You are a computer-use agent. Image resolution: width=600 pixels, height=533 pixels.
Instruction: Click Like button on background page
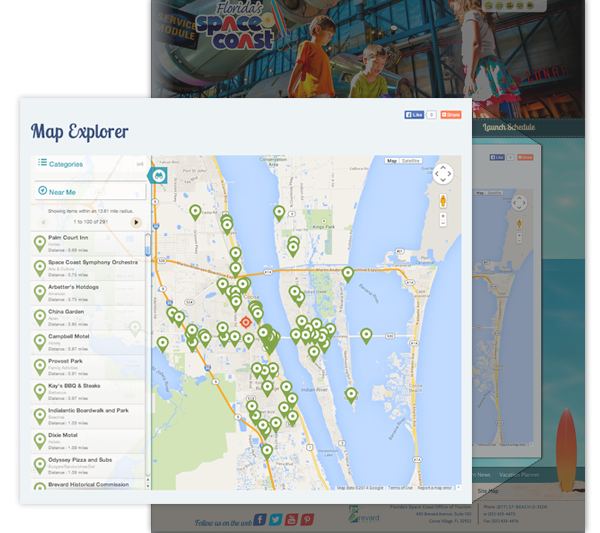(497, 157)
